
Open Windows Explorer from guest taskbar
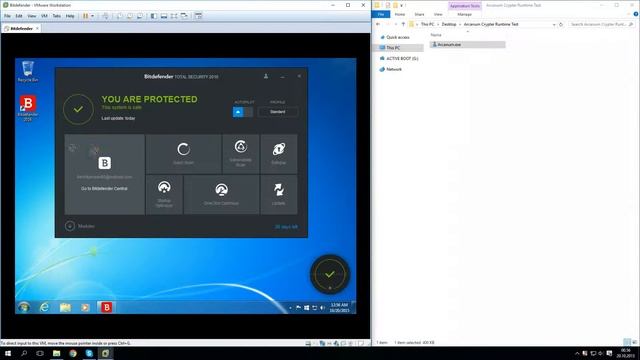[65, 307]
